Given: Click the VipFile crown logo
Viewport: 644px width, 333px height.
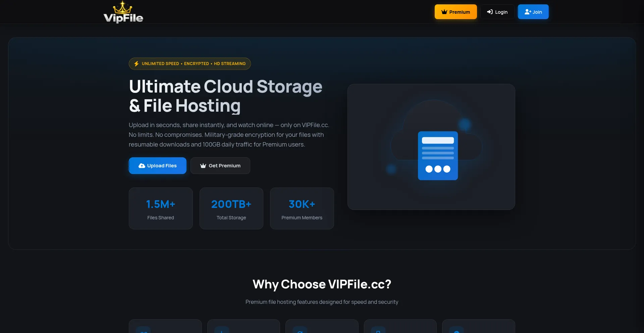Looking at the screenshot, I should point(123,12).
